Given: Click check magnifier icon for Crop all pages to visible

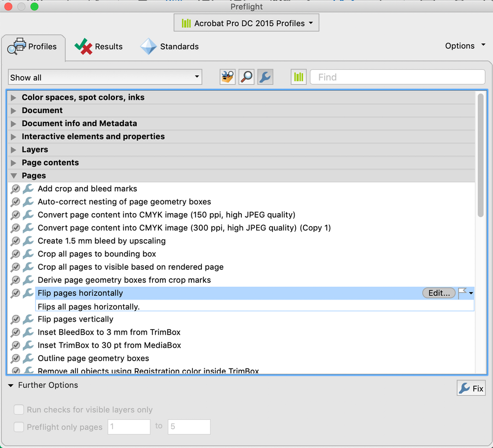Looking at the screenshot, I should coord(15,267).
